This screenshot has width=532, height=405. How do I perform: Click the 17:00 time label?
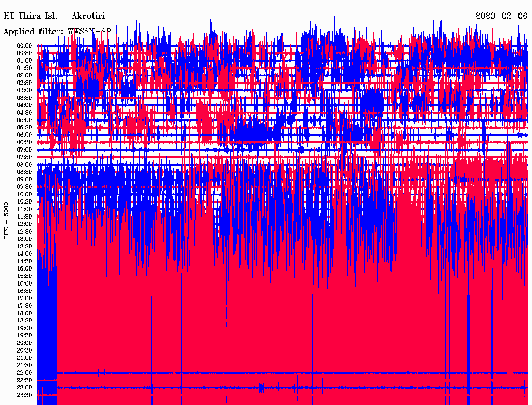coord(24,298)
